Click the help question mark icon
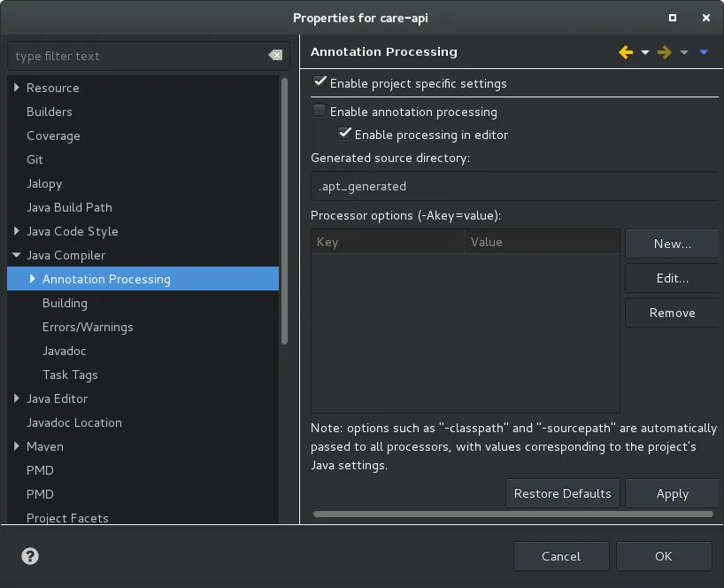Screen dimensions: 724x588 [x=30, y=556]
